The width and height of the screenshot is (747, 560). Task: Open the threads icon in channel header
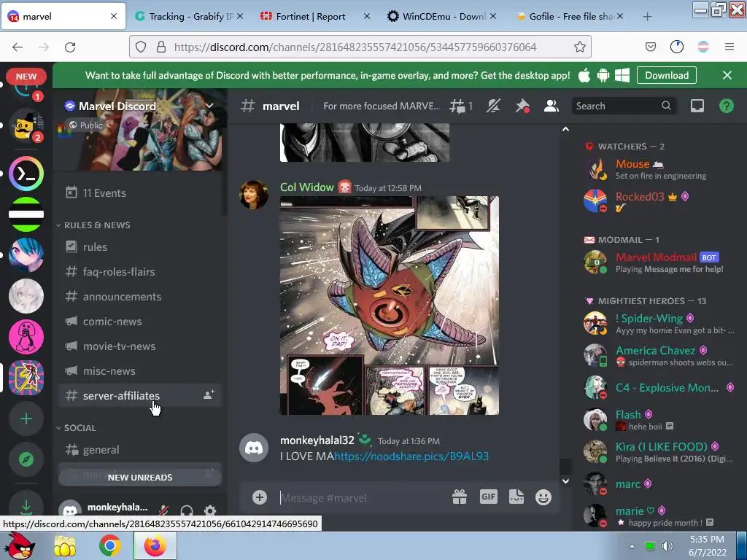(x=460, y=106)
